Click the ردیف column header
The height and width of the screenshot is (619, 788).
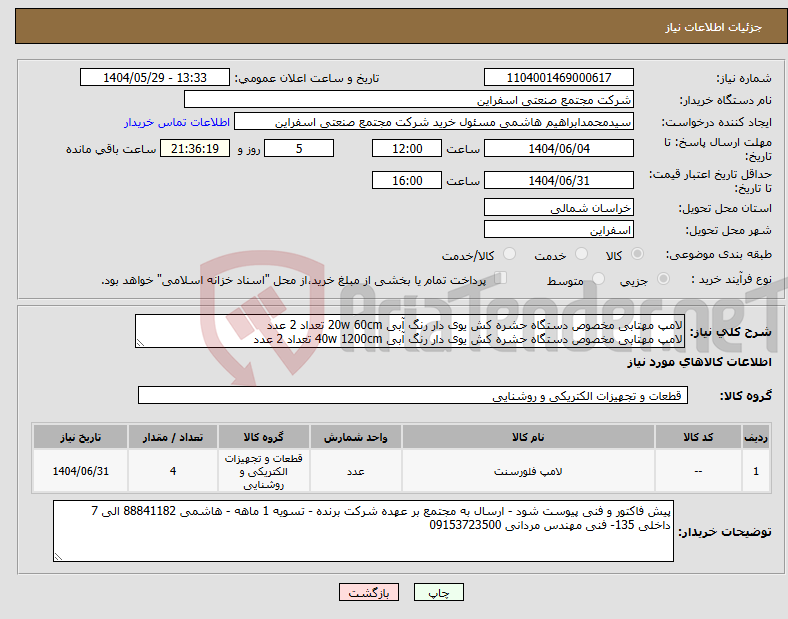(756, 437)
